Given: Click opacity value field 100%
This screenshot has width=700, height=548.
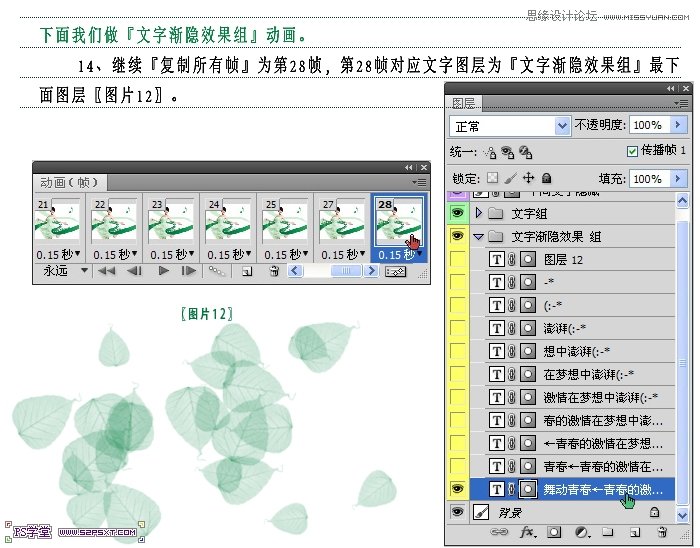Looking at the screenshot, I should 648,125.
